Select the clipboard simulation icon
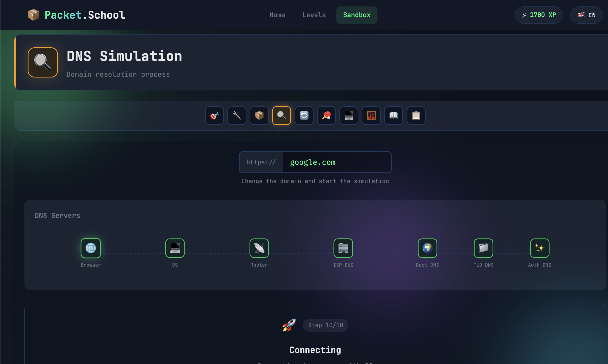 pyautogui.click(x=416, y=116)
